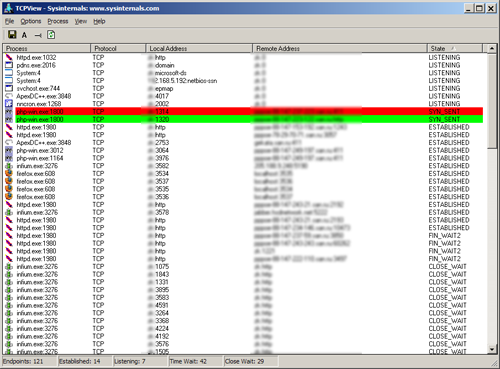Open the File menu
This screenshot has width=500, height=369.
[9, 21]
